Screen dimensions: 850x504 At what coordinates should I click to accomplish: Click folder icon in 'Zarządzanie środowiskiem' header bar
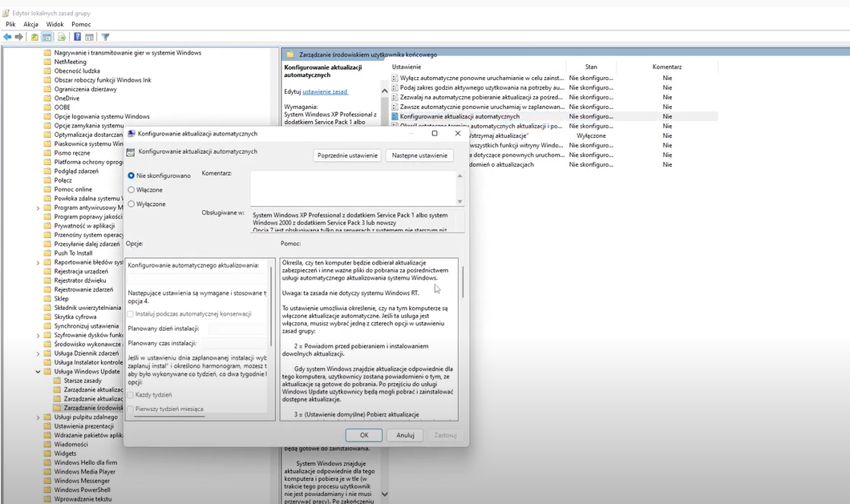(290, 54)
